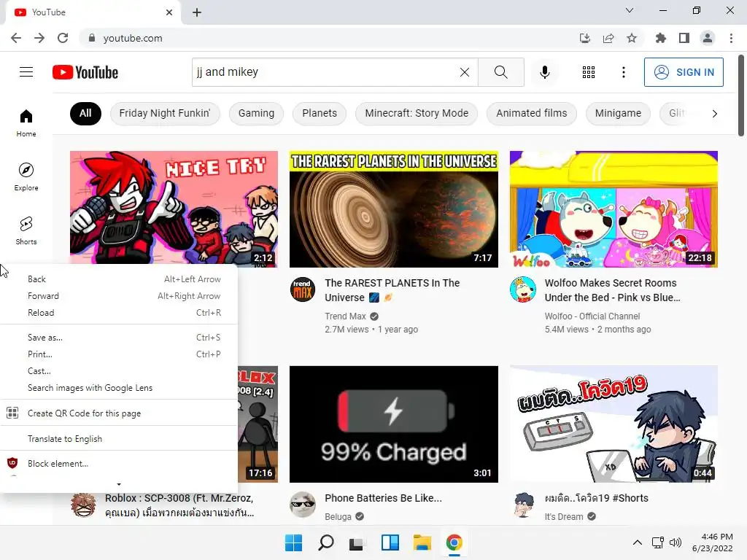Select Animated films chip
Image resolution: width=747 pixels, height=560 pixels.
coord(532,113)
